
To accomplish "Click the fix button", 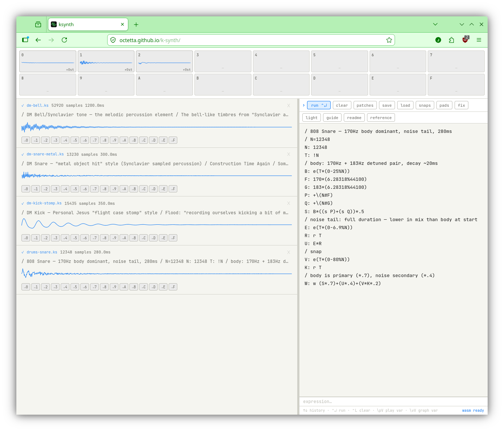I will 461,105.
